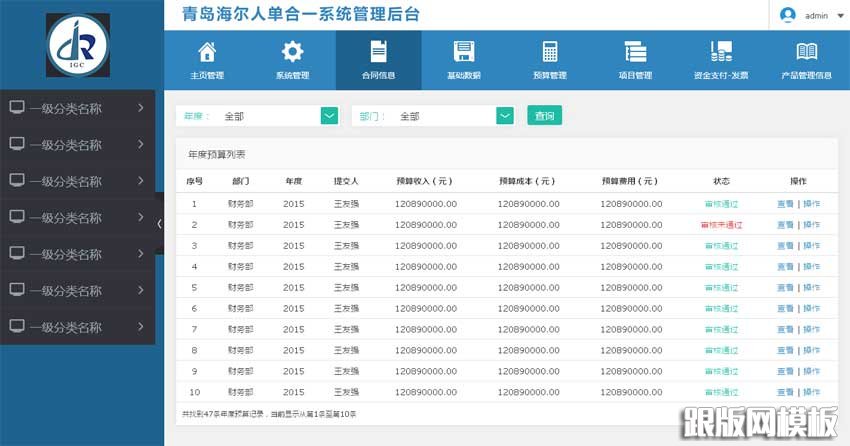The height and width of the screenshot is (446, 850).
Task: Open the 部门 dropdown list
Action: coord(505,116)
